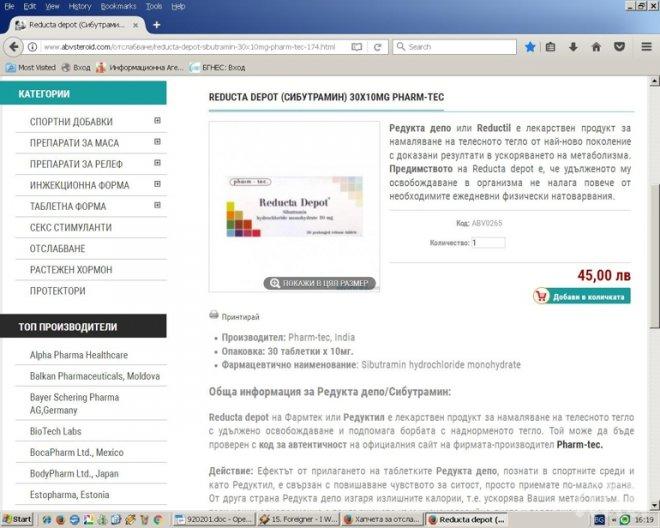Open the СЕКС СТИМУЛАНТИ category link
This screenshot has width=660, height=528.
tap(71, 228)
